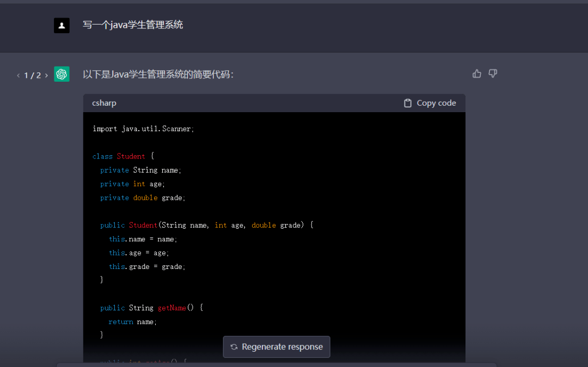Click the getName method name in red
The image size is (588, 367).
click(x=172, y=308)
